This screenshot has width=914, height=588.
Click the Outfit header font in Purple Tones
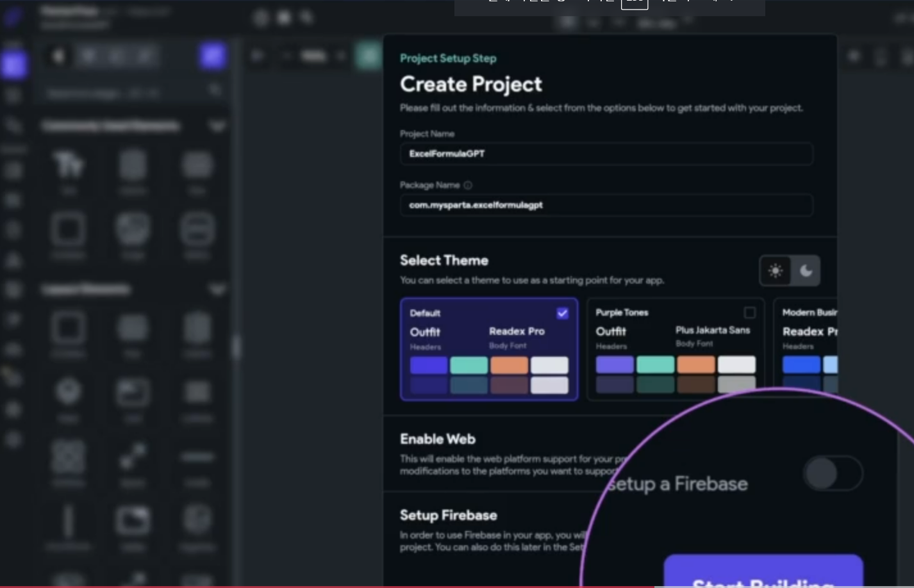pyautogui.click(x=611, y=331)
